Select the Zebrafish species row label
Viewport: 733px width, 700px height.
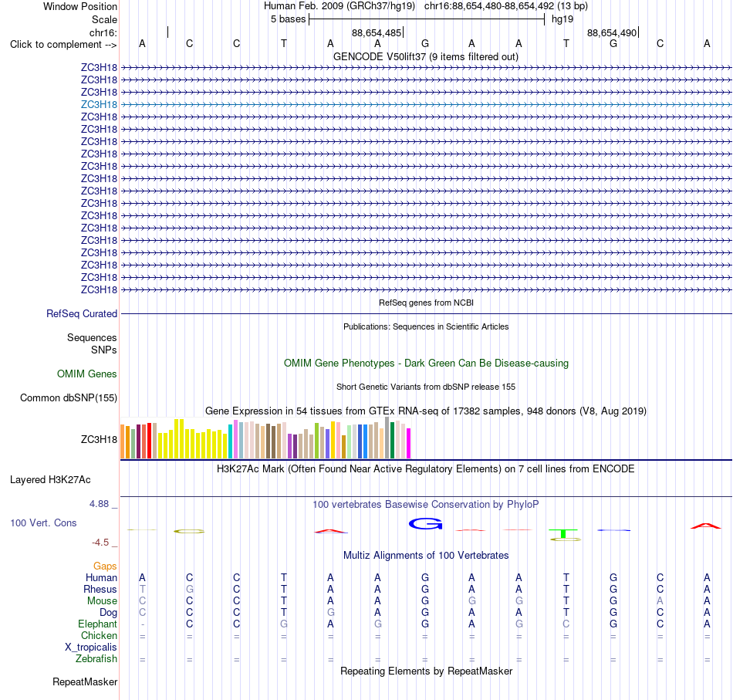tap(96, 659)
